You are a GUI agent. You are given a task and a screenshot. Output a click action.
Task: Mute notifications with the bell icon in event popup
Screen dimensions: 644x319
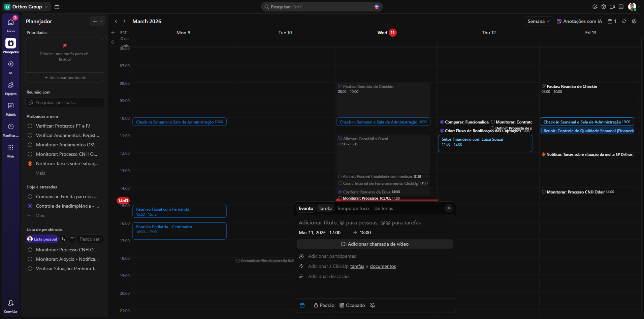372,305
